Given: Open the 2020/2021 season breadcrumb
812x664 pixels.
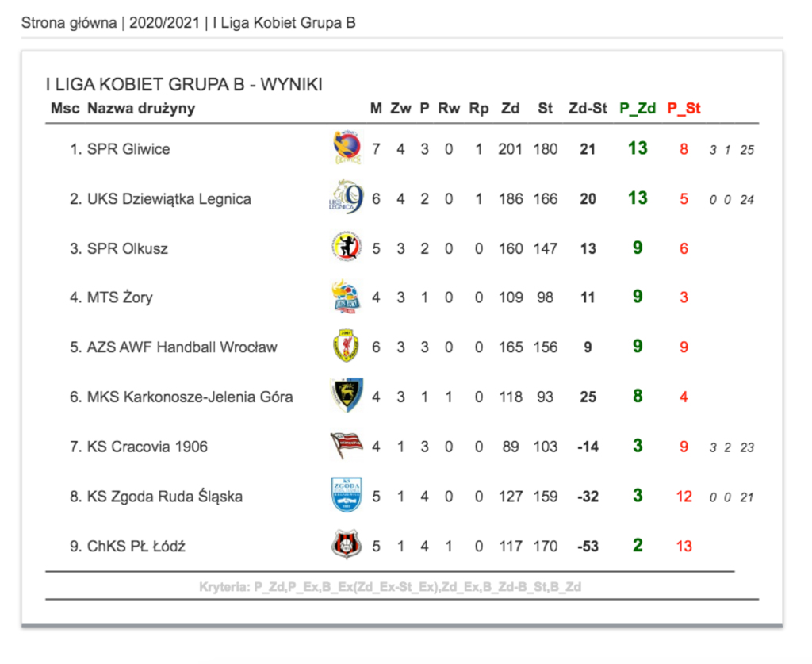Looking at the screenshot, I should (164, 23).
